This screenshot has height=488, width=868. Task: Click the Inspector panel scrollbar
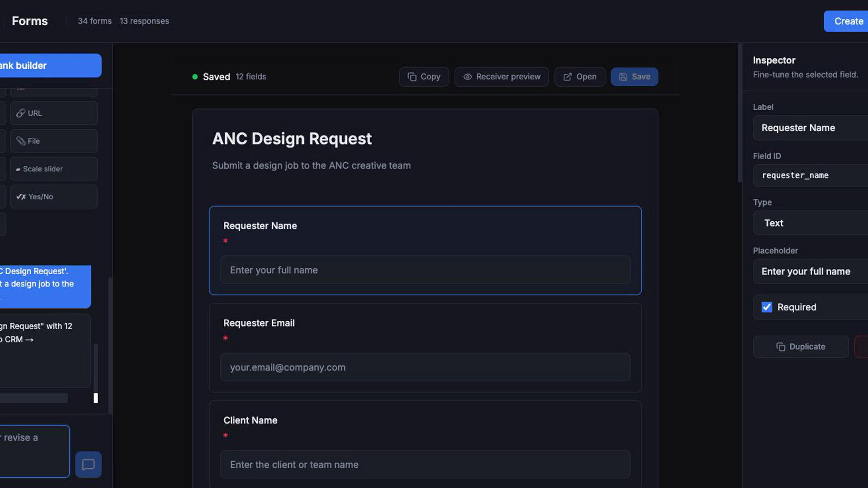point(740,113)
